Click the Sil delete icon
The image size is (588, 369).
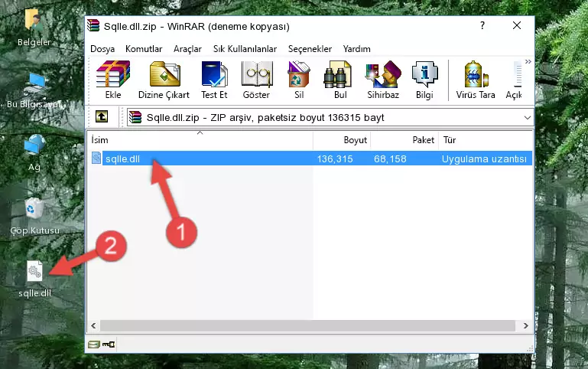pos(299,74)
